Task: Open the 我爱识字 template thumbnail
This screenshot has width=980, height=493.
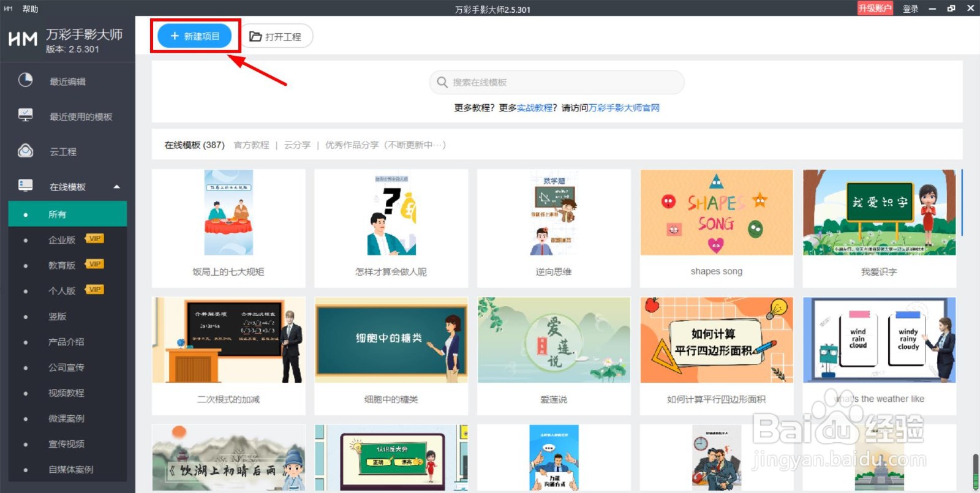Action: pos(879,213)
